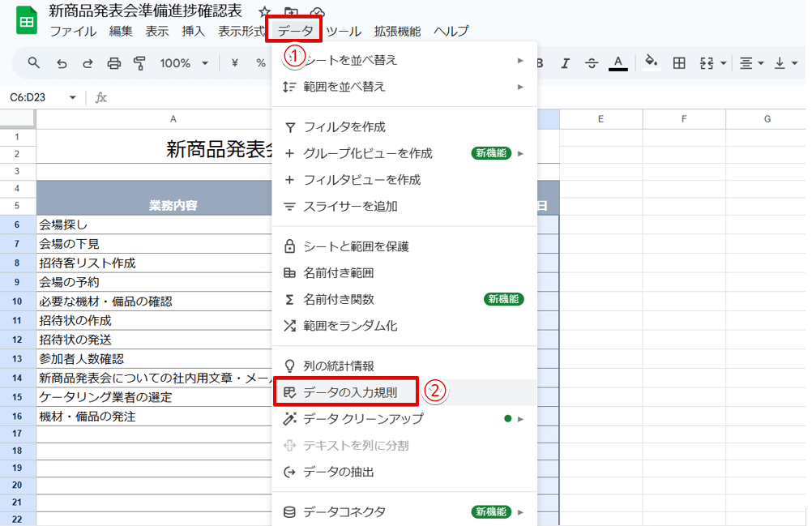812x526 pixels.
Task: Open the 100% zoom dropdown
Action: pyautogui.click(x=184, y=63)
